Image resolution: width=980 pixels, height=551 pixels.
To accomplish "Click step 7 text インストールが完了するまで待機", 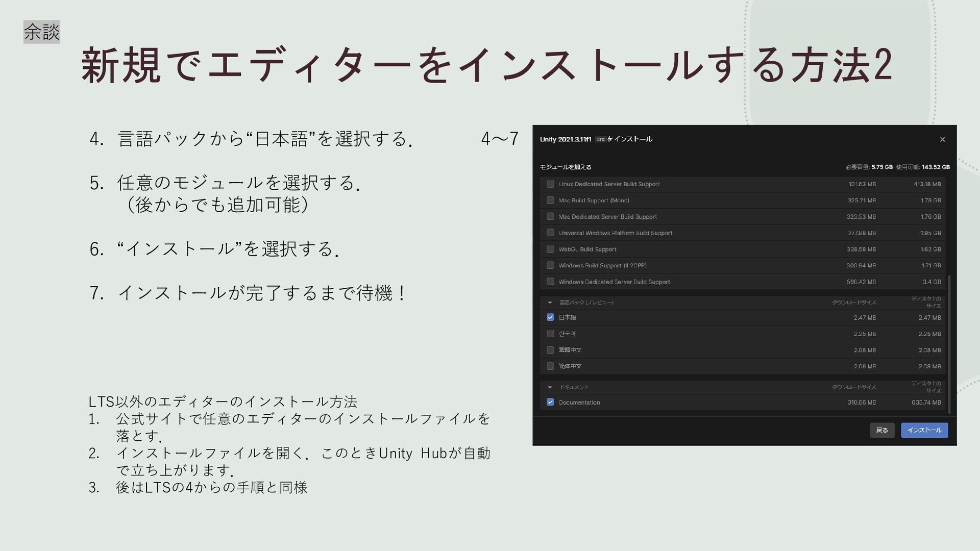I will (262, 293).
